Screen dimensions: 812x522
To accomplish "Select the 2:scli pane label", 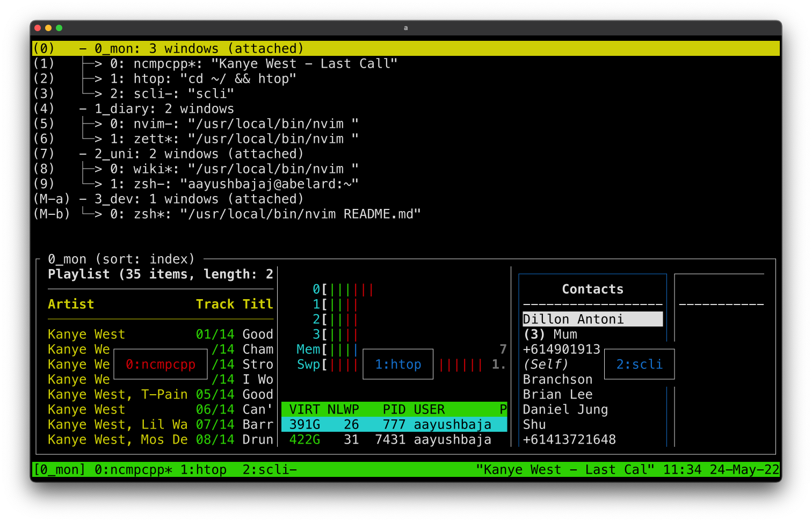I will coord(639,364).
